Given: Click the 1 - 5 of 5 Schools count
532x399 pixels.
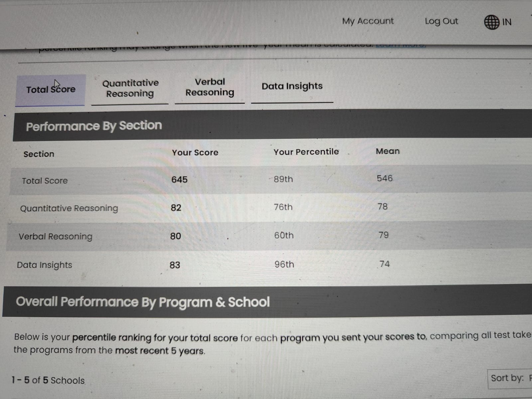Looking at the screenshot, I should (x=48, y=380).
